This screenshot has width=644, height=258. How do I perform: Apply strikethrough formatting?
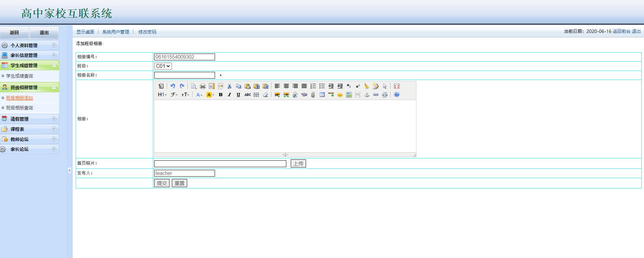point(248,95)
